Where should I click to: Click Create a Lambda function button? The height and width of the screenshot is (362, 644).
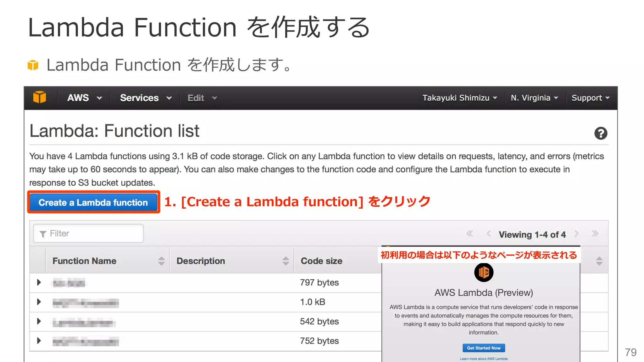click(x=93, y=202)
